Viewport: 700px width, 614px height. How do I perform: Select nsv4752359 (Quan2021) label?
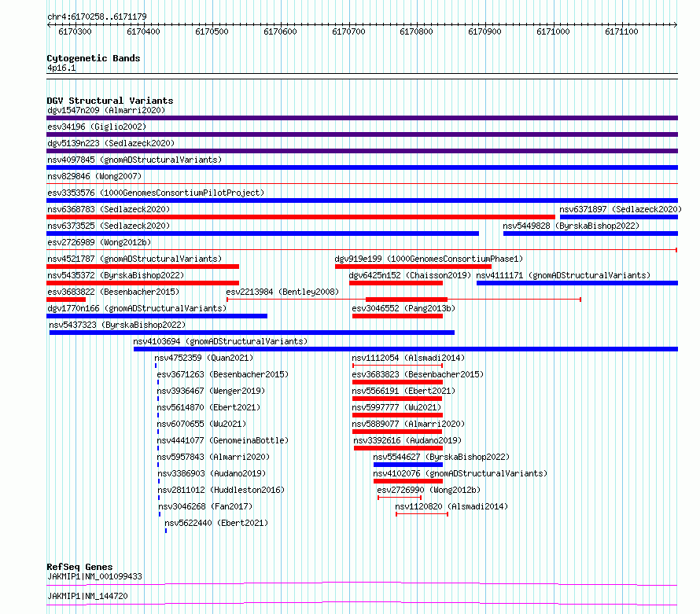click(204, 358)
